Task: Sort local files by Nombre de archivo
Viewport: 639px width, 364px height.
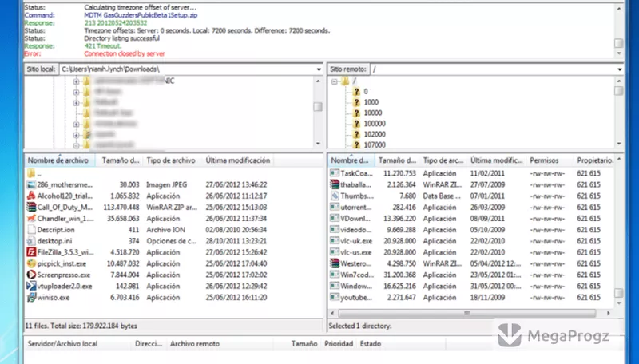Action: pyautogui.click(x=60, y=160)
